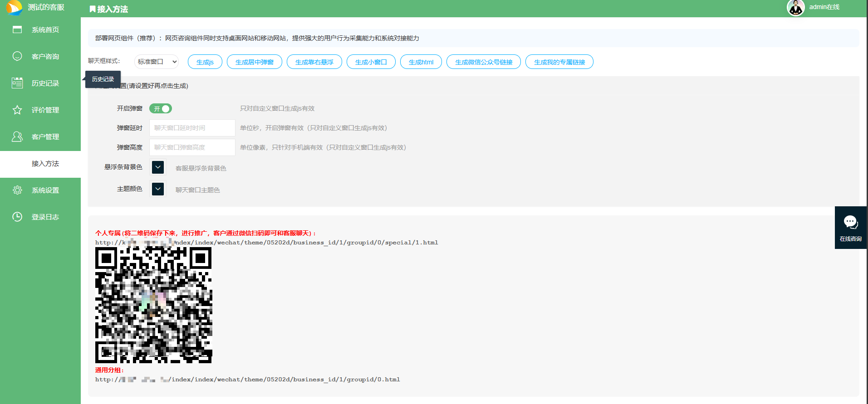Click the 生成微信公众号链接 button
The width and height of the screenshot is (868, 404).
pyautogui.click(x=483, y=62)
